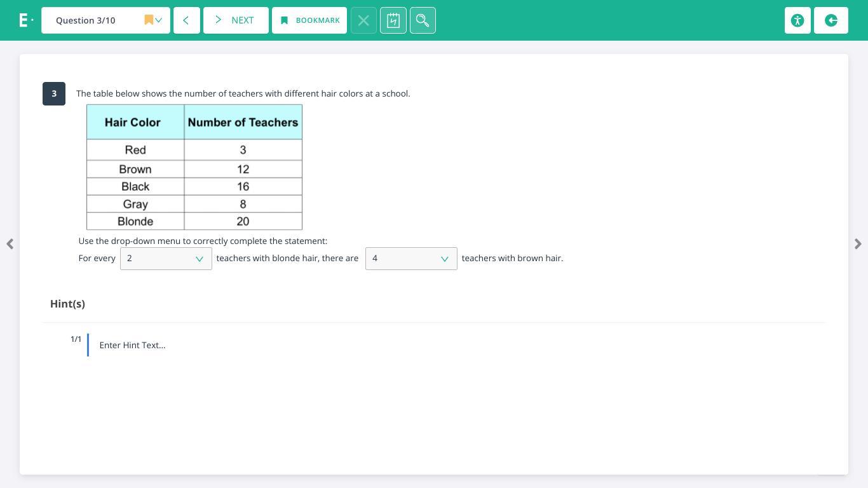Viewport: 868px width, 488px height.
Task: Click the left side navigation arrow
Action: pos(10,244)
